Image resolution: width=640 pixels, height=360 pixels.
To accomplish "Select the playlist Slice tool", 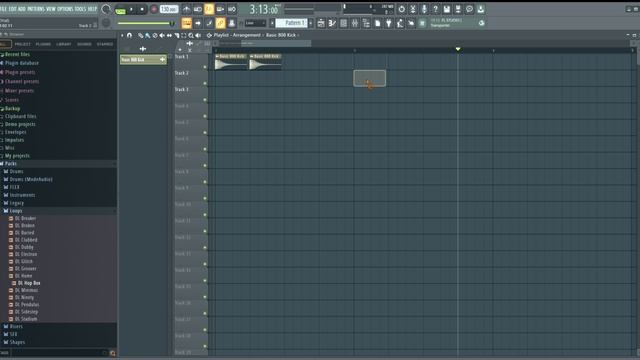I will click(x=177, y=36).
